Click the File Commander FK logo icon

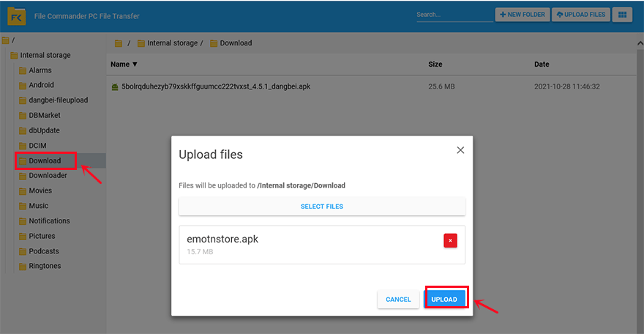point(16,16)
